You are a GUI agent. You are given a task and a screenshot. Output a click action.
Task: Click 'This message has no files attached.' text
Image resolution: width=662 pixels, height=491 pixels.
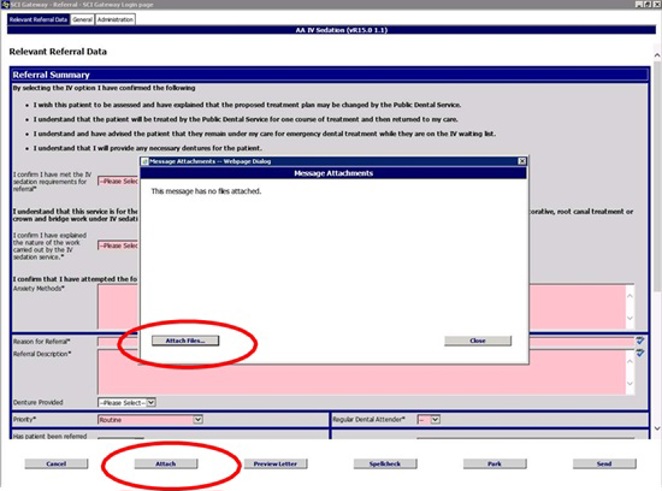pos(206,191)
